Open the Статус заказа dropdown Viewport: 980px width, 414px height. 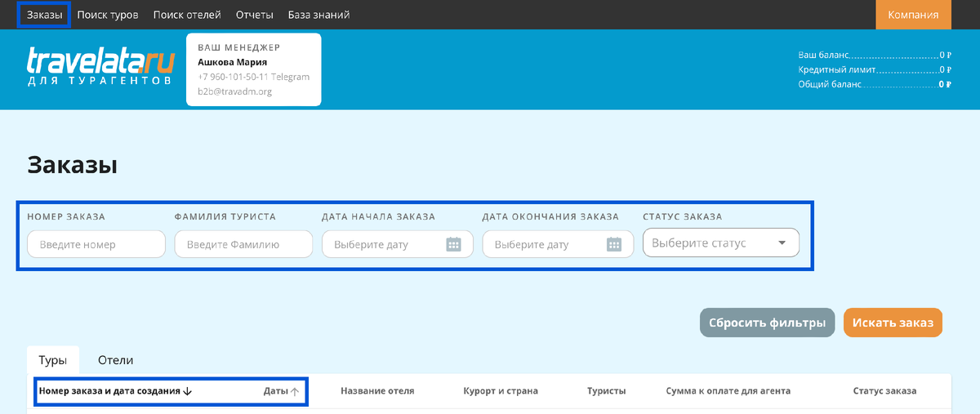(721, 243)
